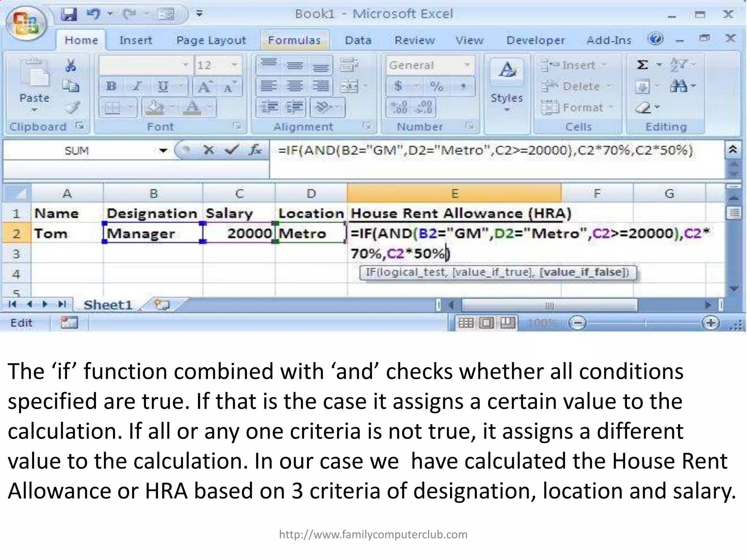Click the Find & Select binoculars icon
The width and height of the screenshot is (747, 560).
[679, 86]
